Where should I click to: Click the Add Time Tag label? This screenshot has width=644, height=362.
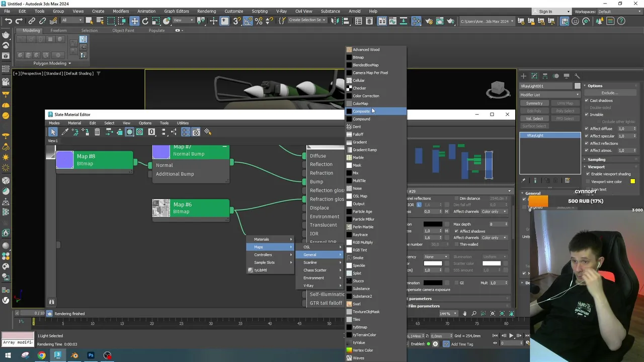[462, 344]
